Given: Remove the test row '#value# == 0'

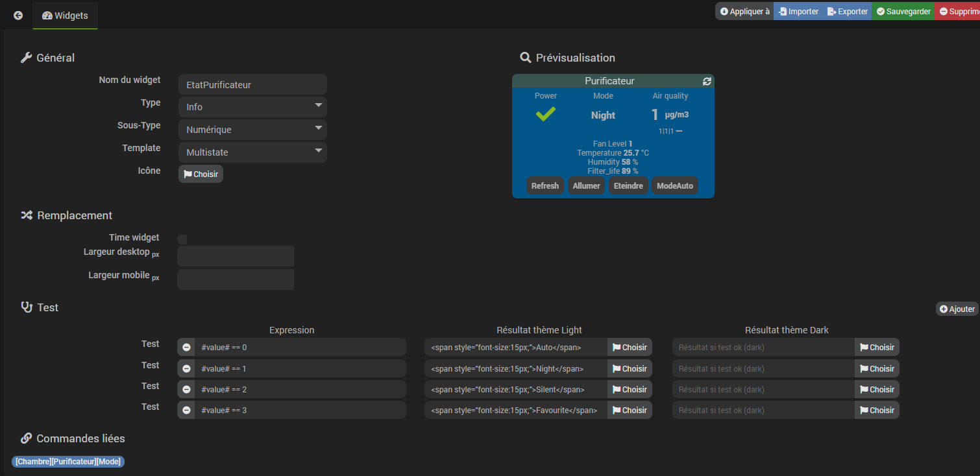Looking at the screenshot, I should [x=186, y=348].
